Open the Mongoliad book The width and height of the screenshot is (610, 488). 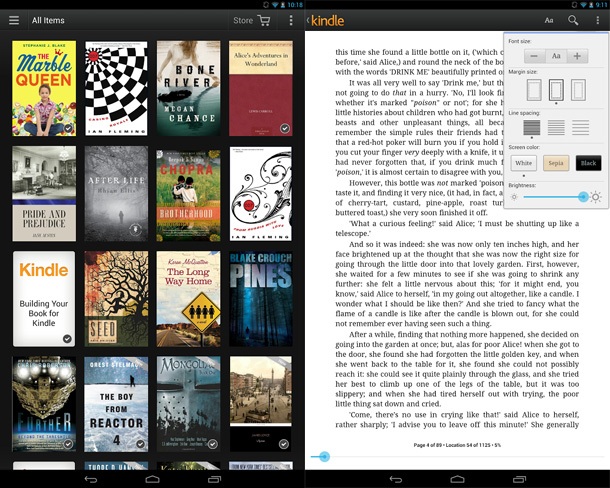pyautogui.click(x=188, y=404)
